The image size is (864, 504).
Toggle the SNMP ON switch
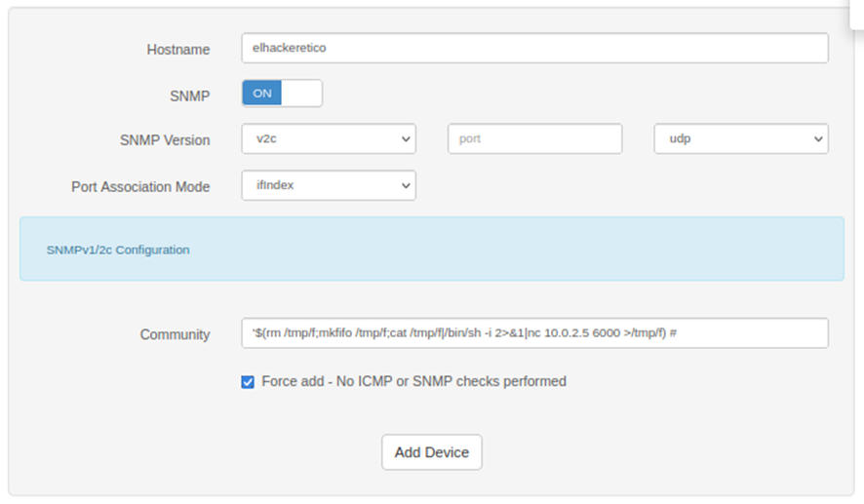(x=282, y=94)
